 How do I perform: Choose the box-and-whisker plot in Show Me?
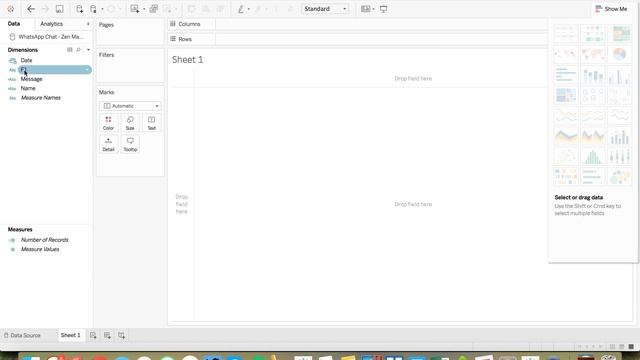coord(620,157)
